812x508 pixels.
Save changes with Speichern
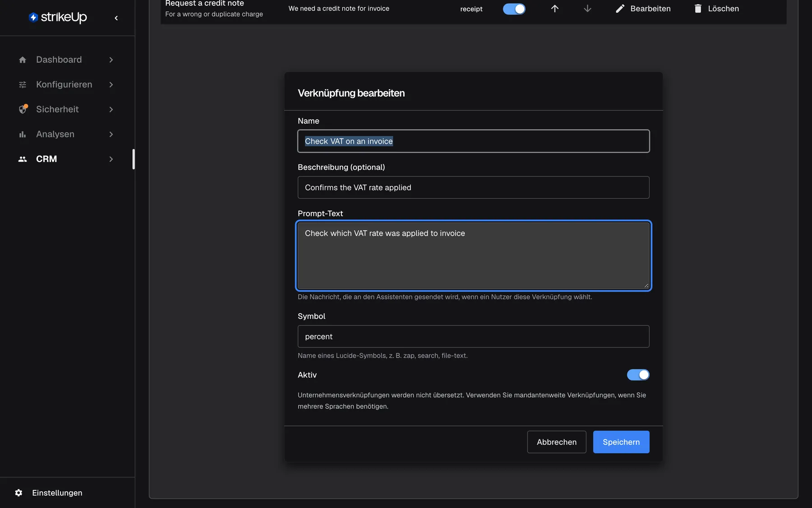[x=621, y=442]
